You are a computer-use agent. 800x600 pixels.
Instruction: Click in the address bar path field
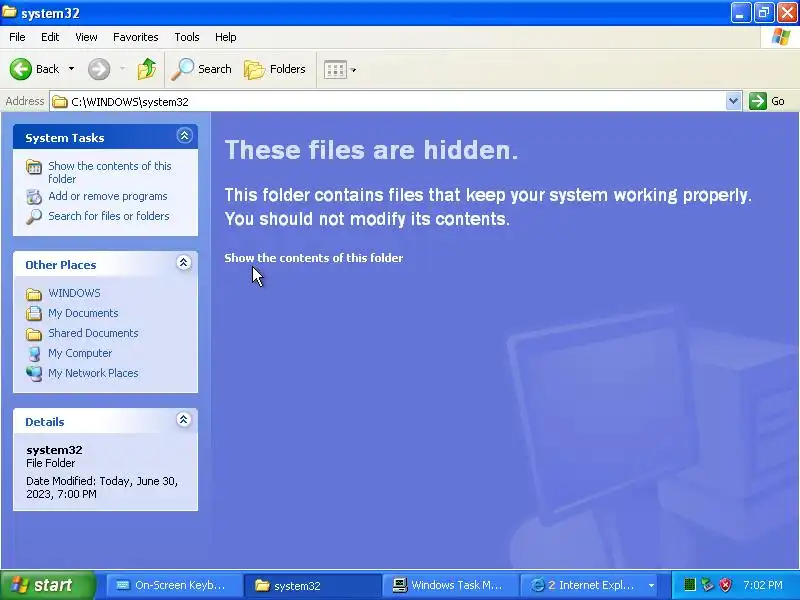pos(388,102)
